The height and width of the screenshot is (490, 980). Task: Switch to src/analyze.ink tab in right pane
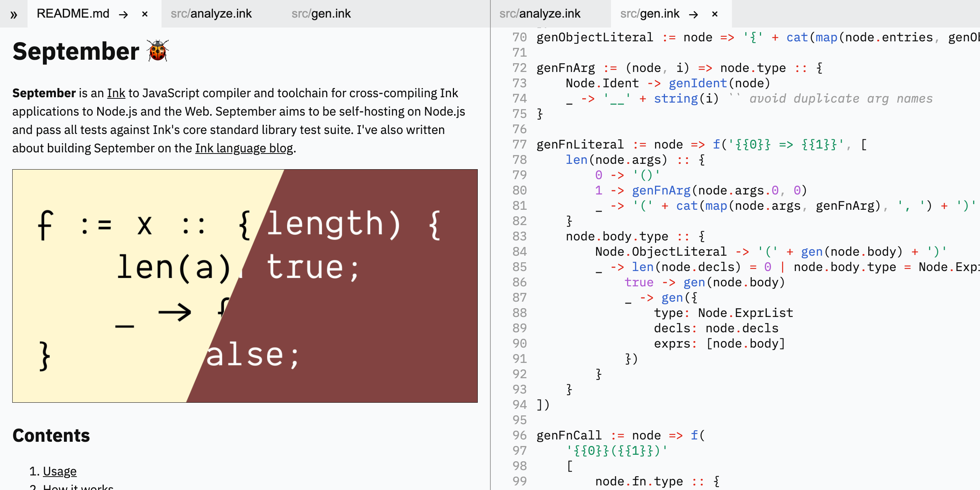[540, 14]
